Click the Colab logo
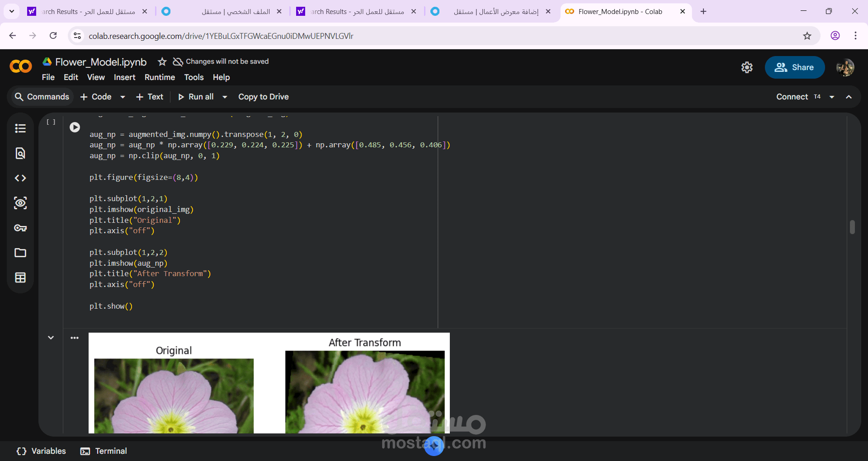The width and height of the screenshot is (868, 461). (x=21, y=66)
